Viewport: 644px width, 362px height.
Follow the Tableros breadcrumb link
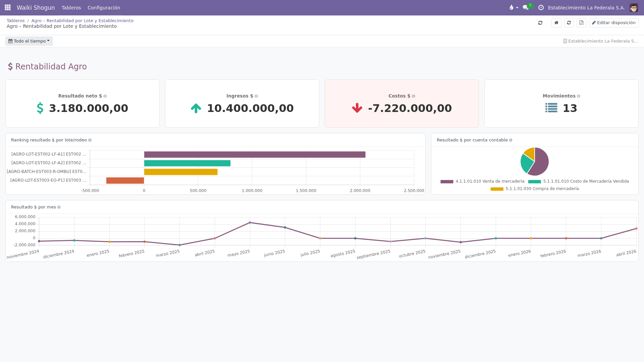tap(15, 20)
